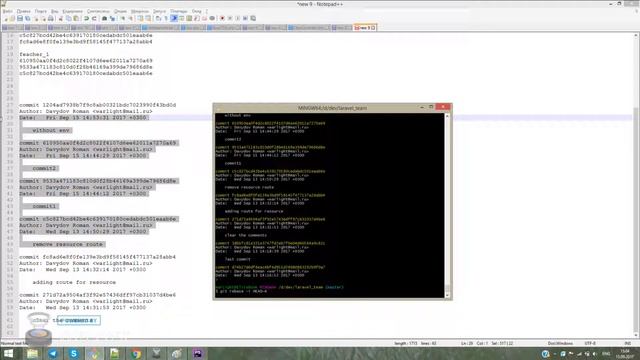This screenshot has height=360, width=640.
Task: Open the Кодировки menu
Action: (73, 11)
